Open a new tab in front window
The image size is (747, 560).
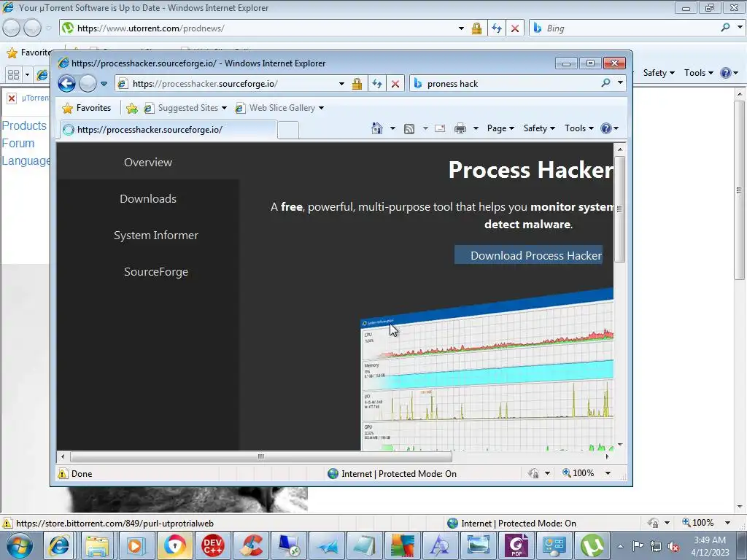pos(287,130)
